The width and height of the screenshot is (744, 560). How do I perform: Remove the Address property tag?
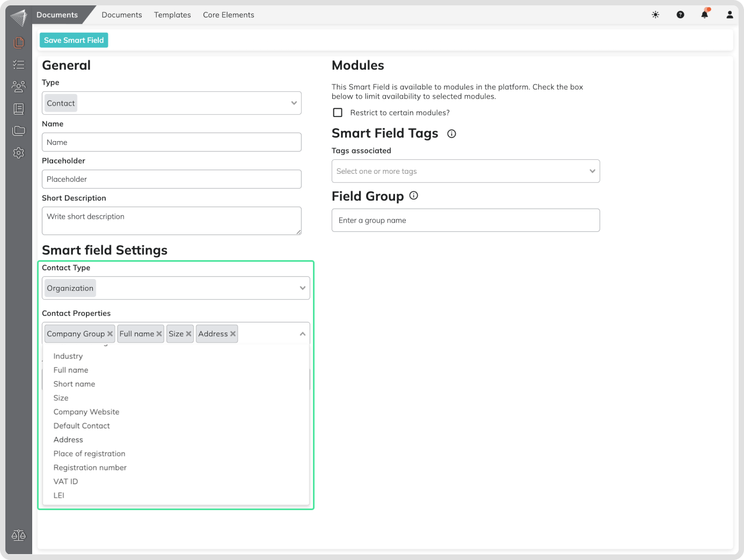pos(233,334)
